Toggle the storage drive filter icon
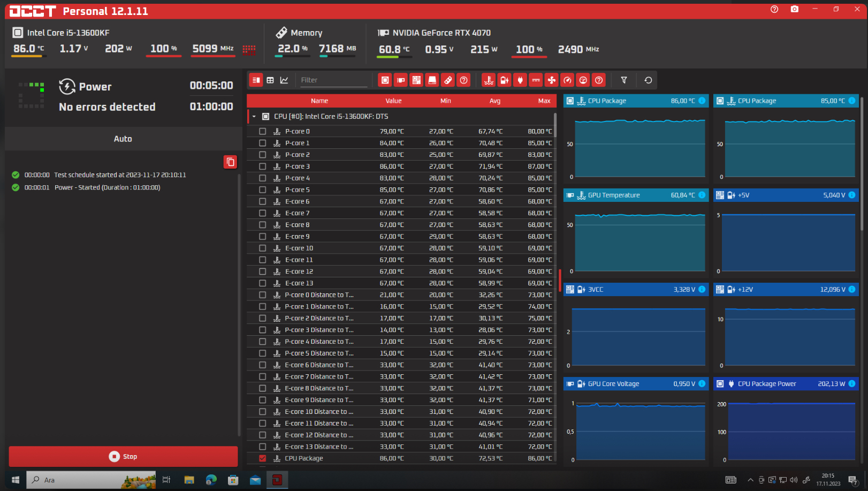Image resolution: width=868 pixels, height=491 pixels. tap(432, 80)
